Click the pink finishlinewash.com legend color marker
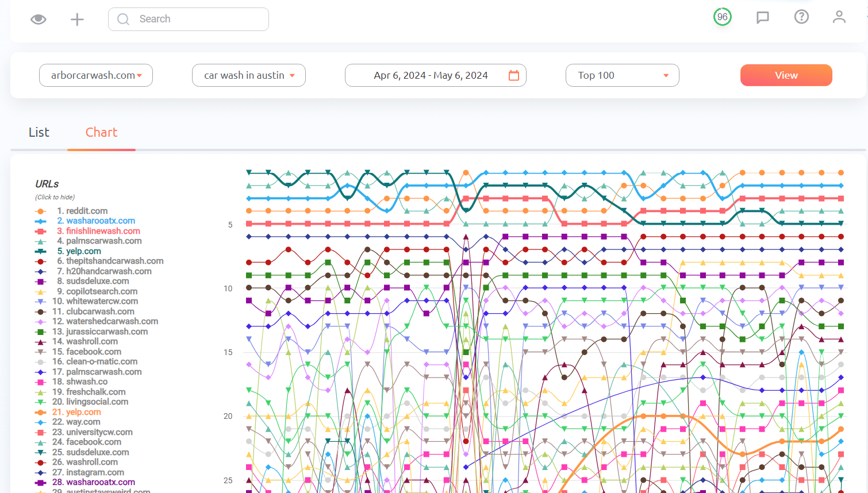The width and height of the screenshot is (868, 493). (x=40, y=232)
